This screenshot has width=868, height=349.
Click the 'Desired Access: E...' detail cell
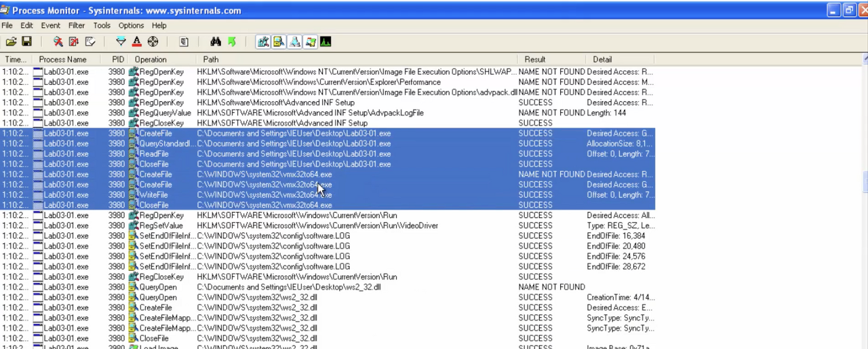click(x=620, y=308)
